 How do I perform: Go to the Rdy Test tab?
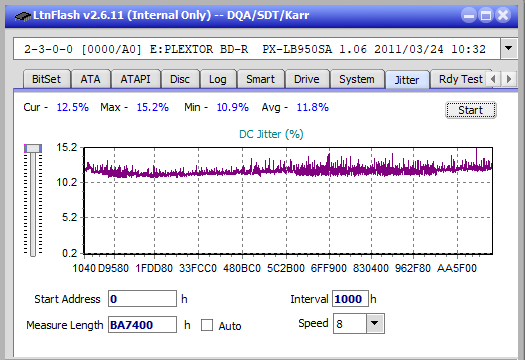click(x=461, y=79)
